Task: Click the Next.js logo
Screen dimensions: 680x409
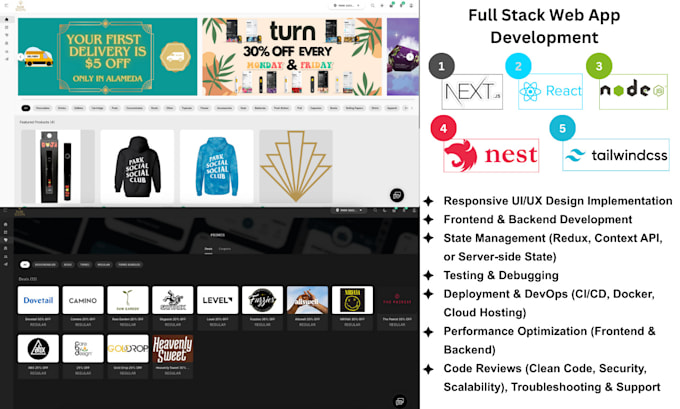Action: (x=472, y=92)
